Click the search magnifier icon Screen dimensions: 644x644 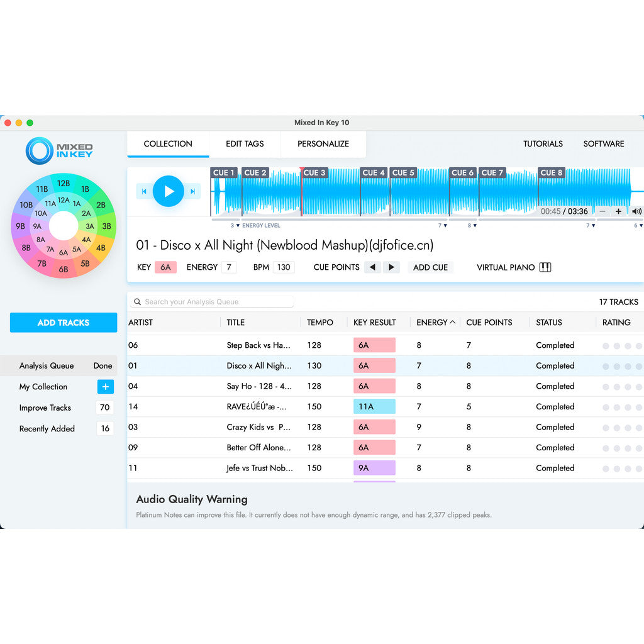pos(138,302)
